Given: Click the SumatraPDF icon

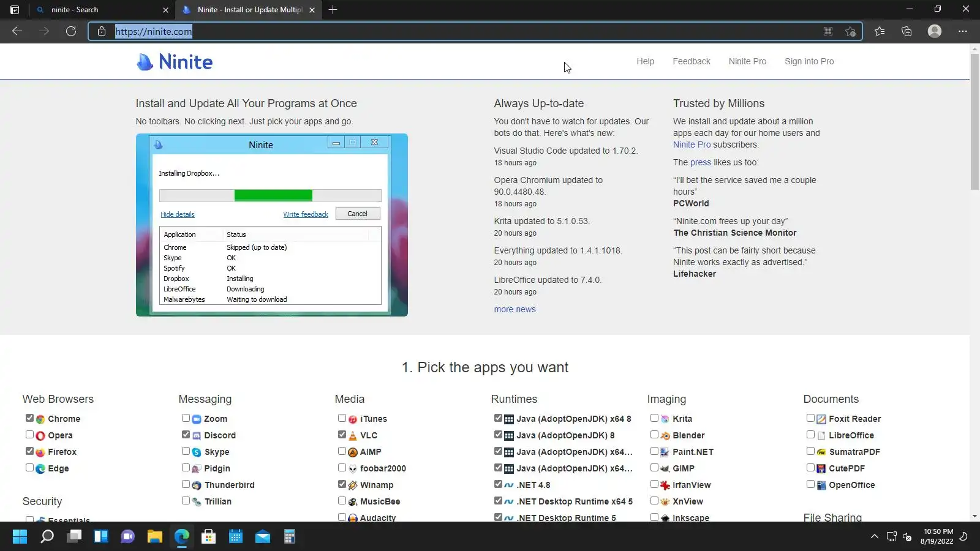Looking at the screenshot, I should click(821, 452).
